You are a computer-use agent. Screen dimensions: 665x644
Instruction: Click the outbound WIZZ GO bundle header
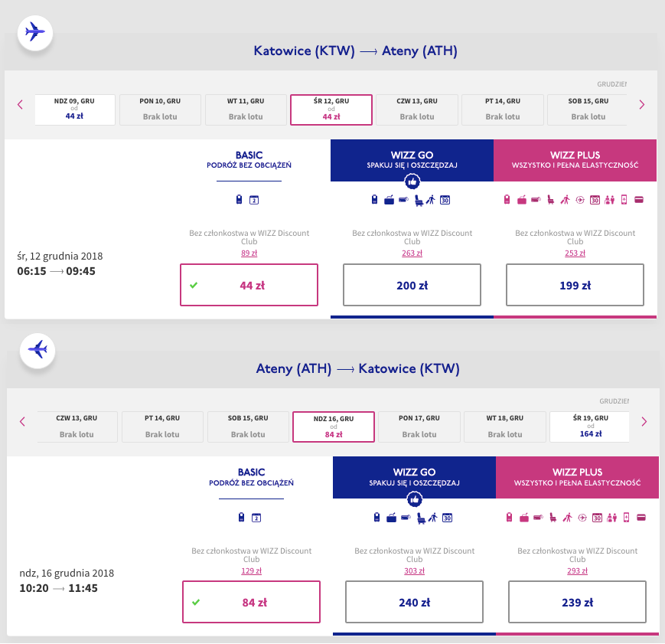(x=412, y=160)
